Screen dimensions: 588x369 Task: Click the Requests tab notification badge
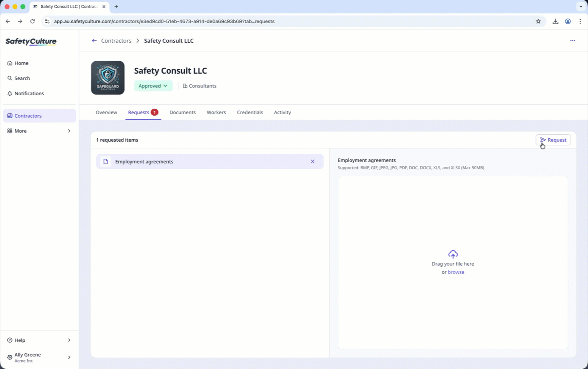click(x=154, y=112)
